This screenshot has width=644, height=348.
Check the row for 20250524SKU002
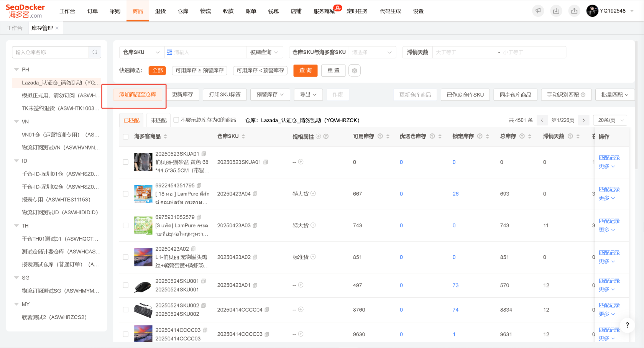(126, 310)
